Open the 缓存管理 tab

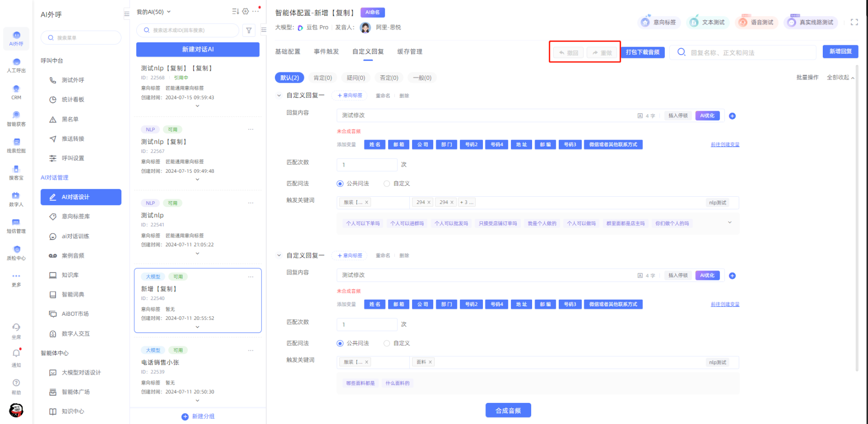pyautogui.click(x=410, y=52)
